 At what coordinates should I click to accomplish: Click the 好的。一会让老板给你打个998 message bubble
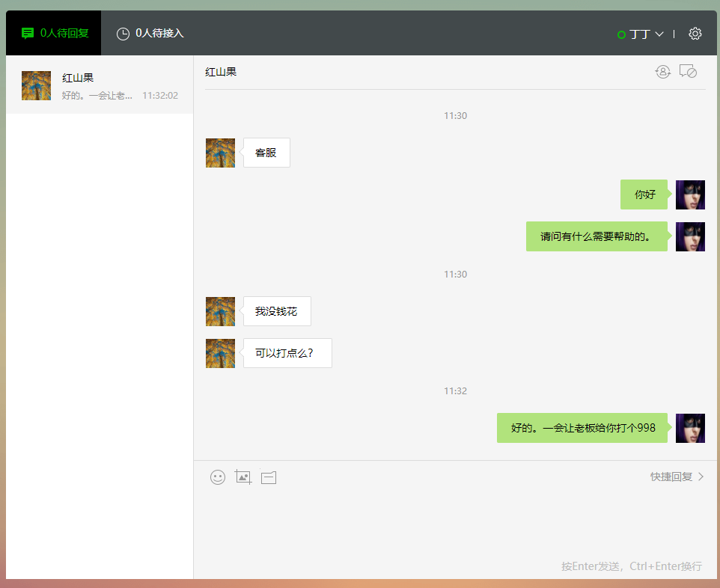tap(582, 428)
